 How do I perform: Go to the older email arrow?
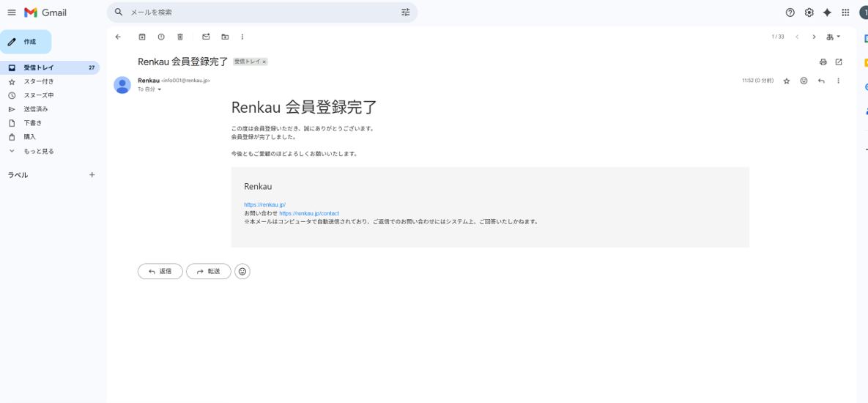tap(814, 37)
